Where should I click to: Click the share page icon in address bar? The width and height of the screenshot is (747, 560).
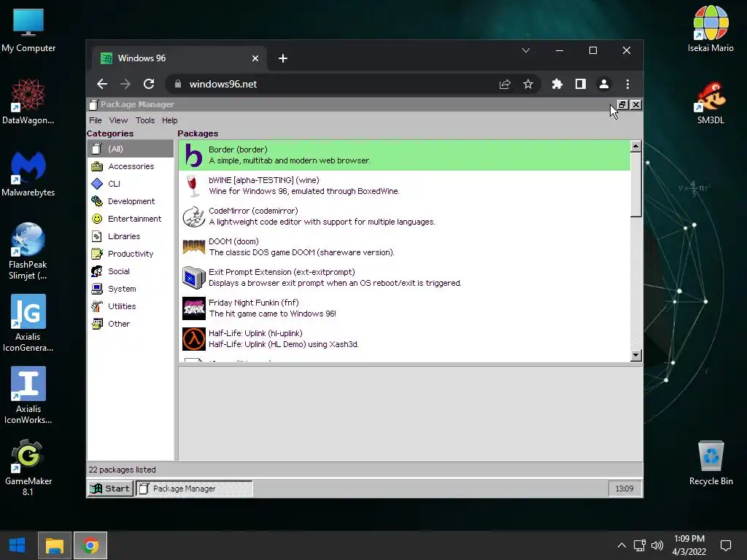[x=505, y=85]
